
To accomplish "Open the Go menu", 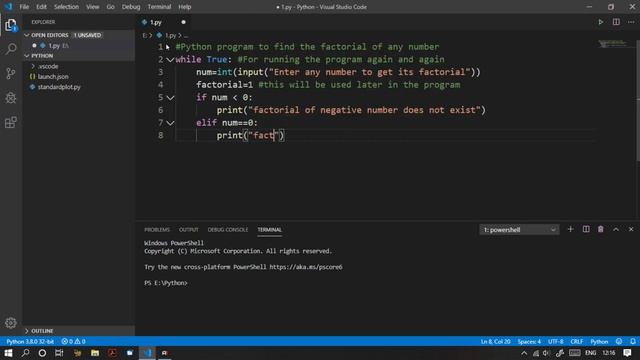I will pyautogui.click(x=110, y=7).
